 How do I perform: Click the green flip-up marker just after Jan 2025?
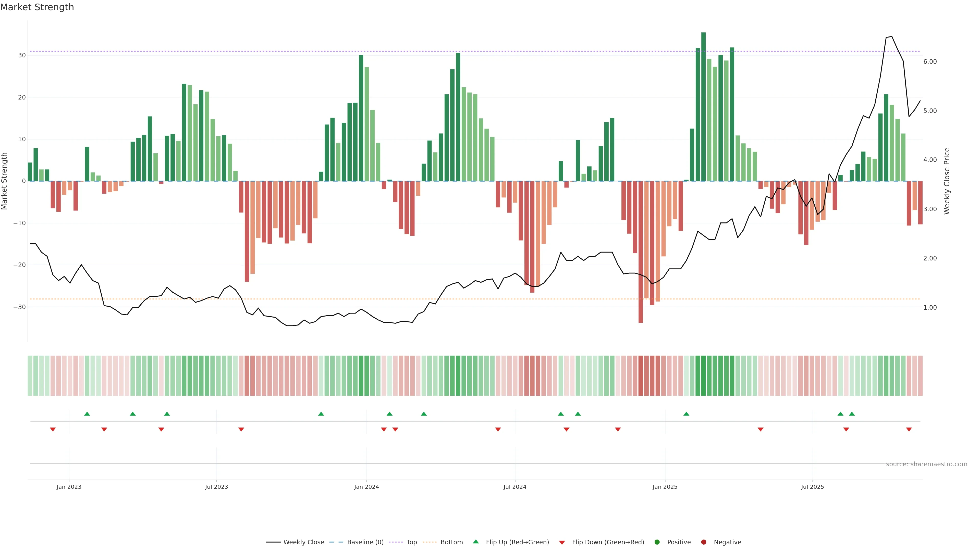[686, 414]
